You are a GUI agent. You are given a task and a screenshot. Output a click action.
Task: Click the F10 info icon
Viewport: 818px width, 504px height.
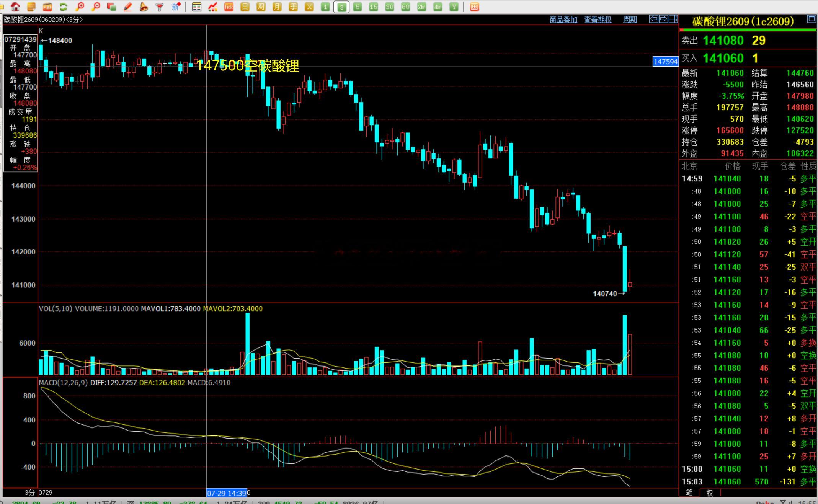coord(47,7)
